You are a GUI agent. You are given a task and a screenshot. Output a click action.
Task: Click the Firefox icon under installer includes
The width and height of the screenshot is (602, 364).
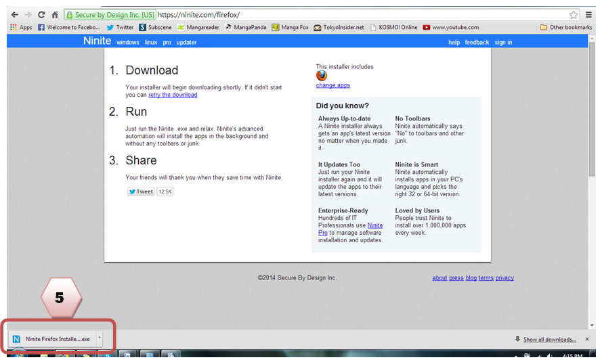[322, 76]
